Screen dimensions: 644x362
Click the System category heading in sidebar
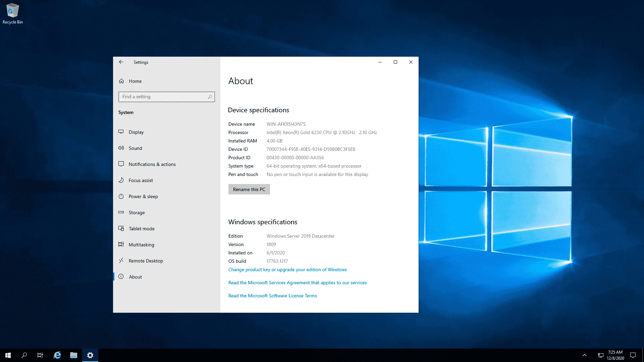(126, 112)
